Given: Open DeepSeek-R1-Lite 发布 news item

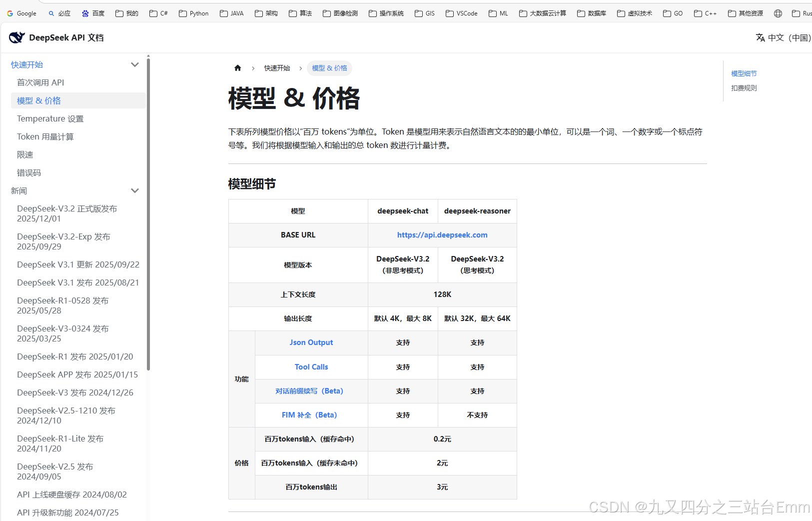Looking at the screenshot, I should click(78, 443).
